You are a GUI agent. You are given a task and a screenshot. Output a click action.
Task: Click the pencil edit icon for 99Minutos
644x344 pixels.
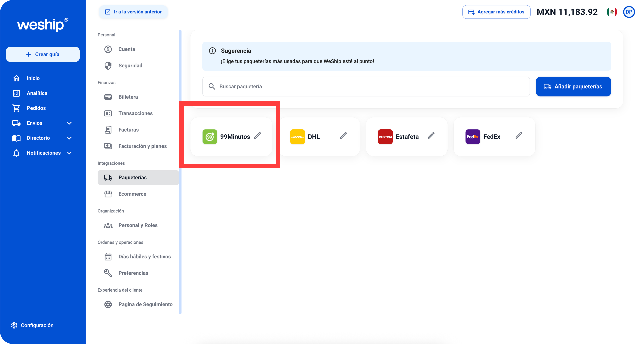tap(258, 135)
